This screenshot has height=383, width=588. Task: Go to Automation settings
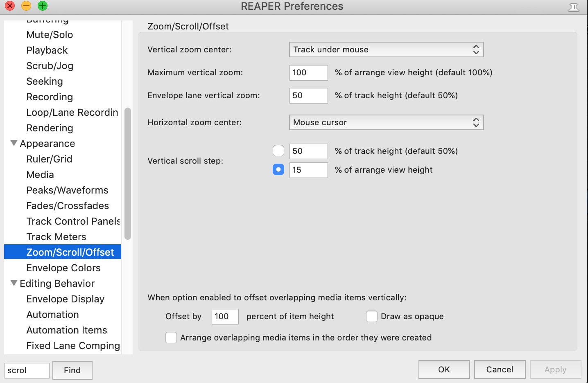click(52, 315)
